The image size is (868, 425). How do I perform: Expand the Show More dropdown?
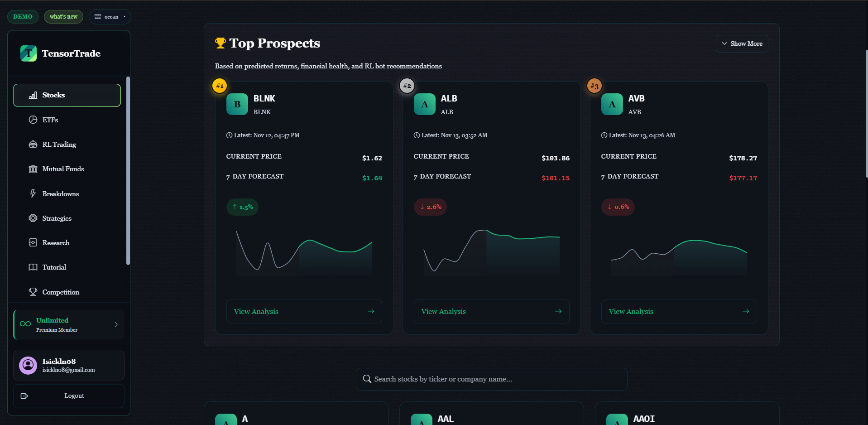pos(742,43)
